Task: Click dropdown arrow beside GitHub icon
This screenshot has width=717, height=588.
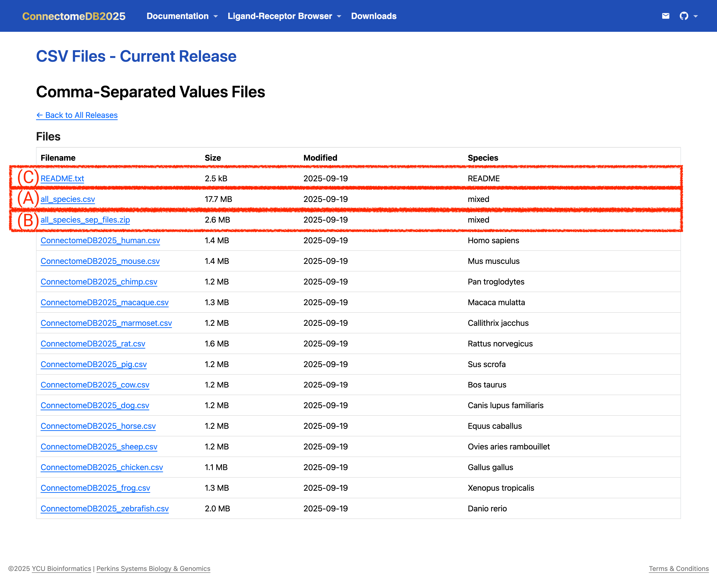Action: 696,16
